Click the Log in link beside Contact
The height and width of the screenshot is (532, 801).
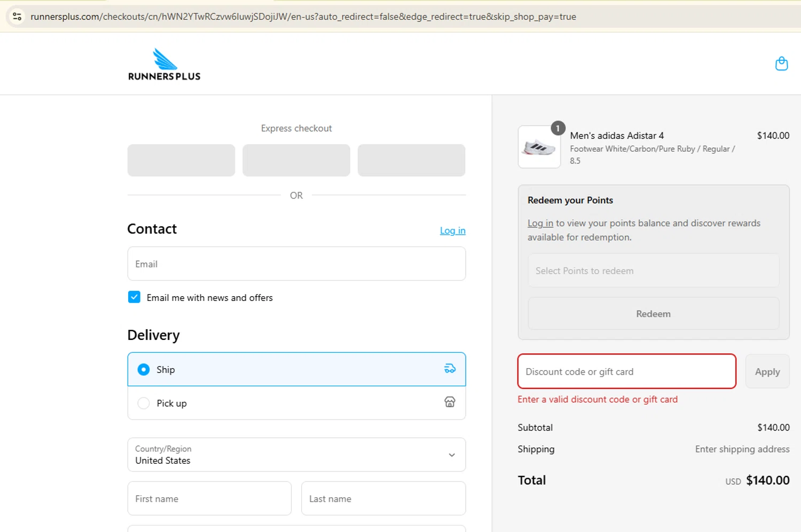pyautogui.click(x=452, y=231)
